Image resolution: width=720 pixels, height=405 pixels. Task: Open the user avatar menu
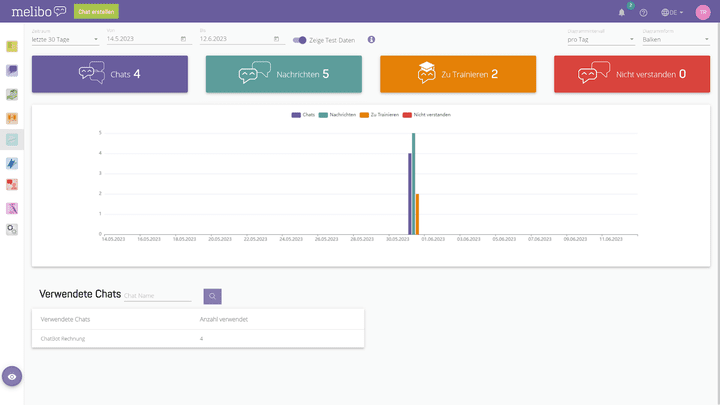(703, 12)
